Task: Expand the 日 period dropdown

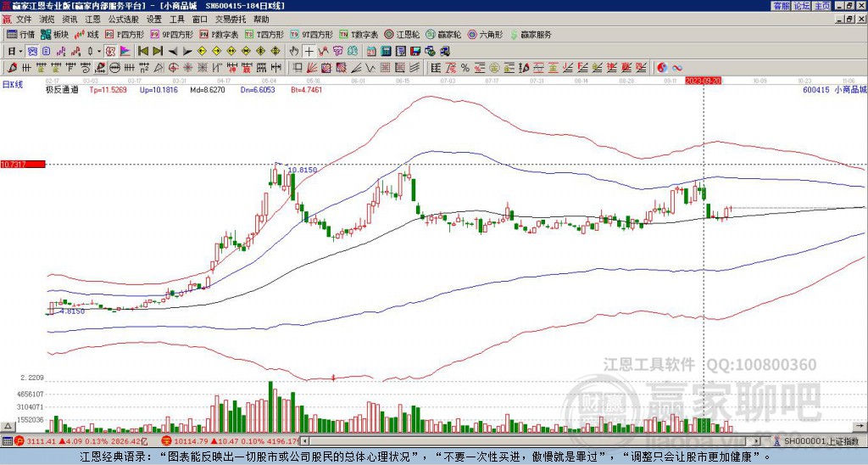Action: [20, 52]
